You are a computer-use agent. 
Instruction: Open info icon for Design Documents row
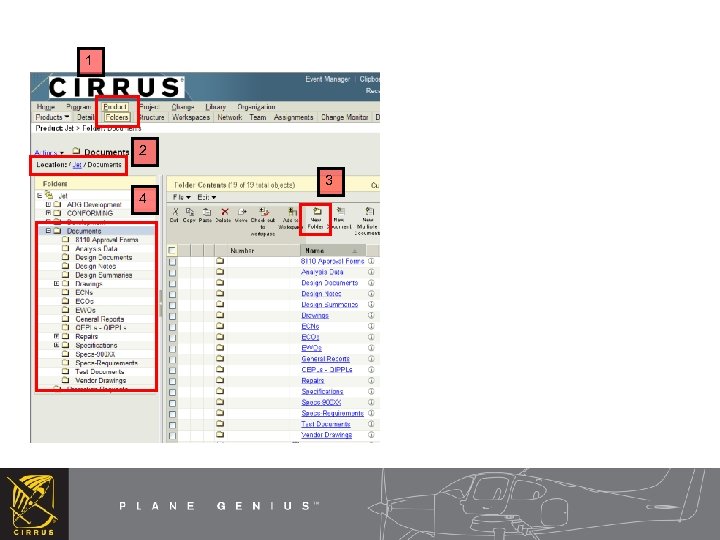click(371, 283)
